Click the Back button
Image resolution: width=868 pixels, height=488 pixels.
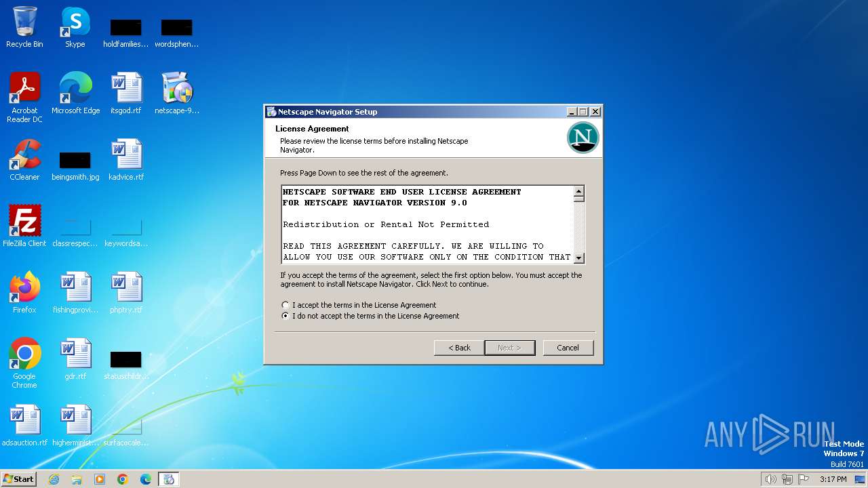459,348
